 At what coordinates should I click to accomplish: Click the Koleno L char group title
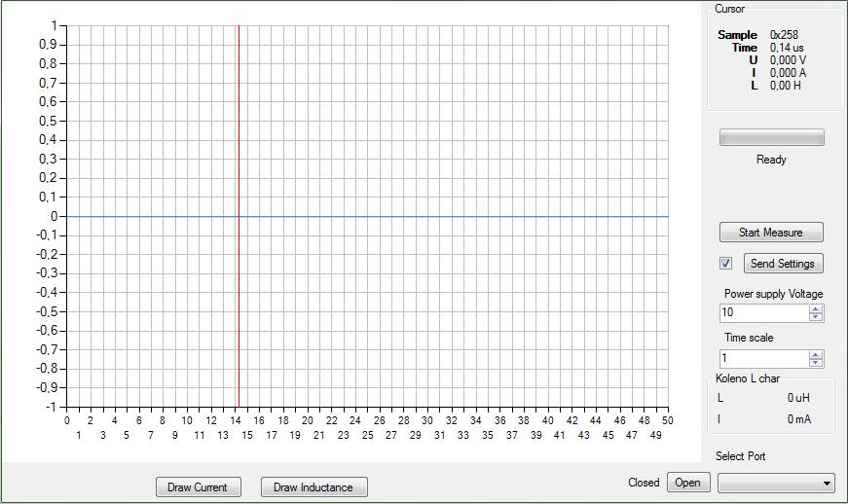click(x=748, y=378)
